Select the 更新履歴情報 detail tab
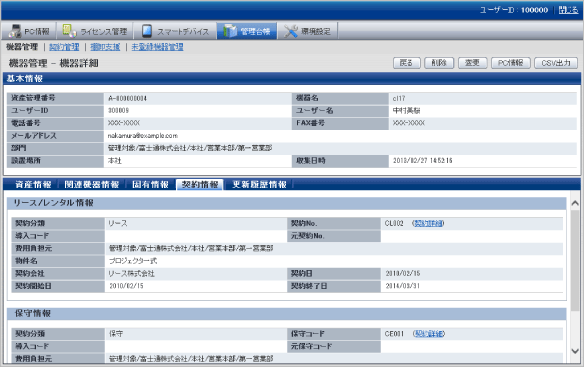 coord(259,184)
